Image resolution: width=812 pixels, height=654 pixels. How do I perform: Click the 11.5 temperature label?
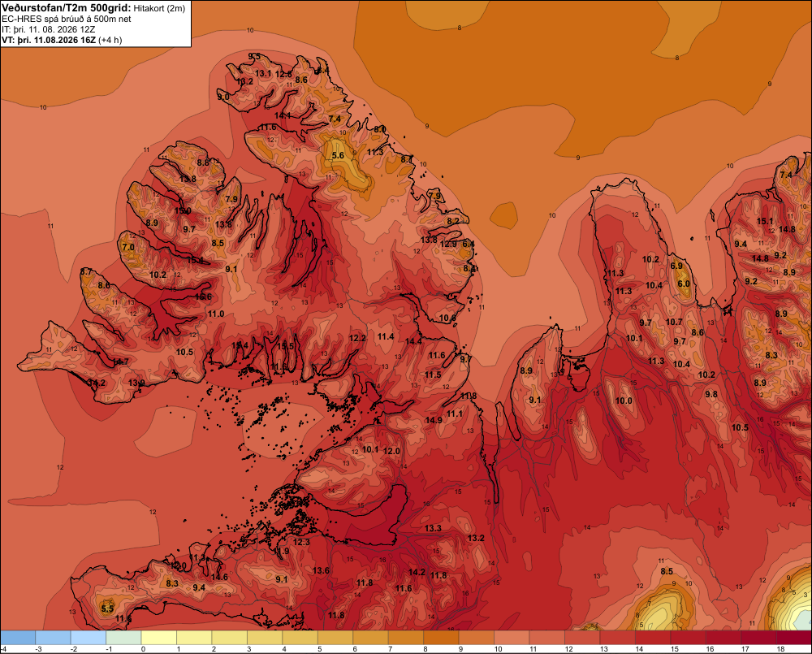click(x=433, y=375)
